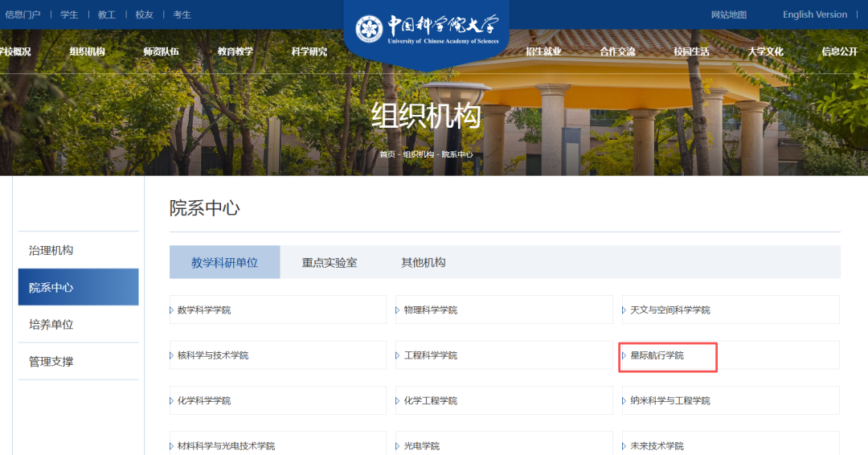Open 管理支撑 sidebar item
The height and width of the screenshot is (455, 868).
pyautogui.click(x=51, y=362)
